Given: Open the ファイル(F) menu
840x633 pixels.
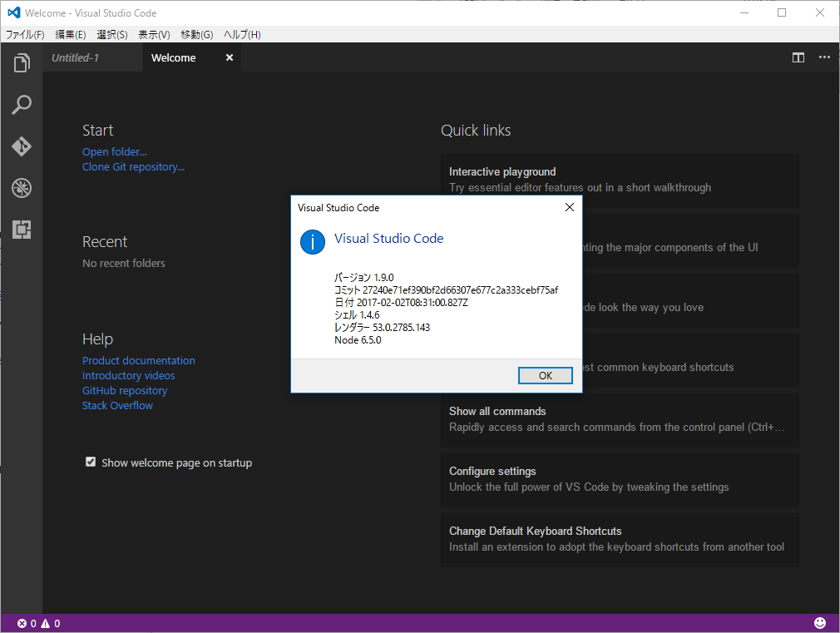Looking at the screenshot, I should point(26,35).
